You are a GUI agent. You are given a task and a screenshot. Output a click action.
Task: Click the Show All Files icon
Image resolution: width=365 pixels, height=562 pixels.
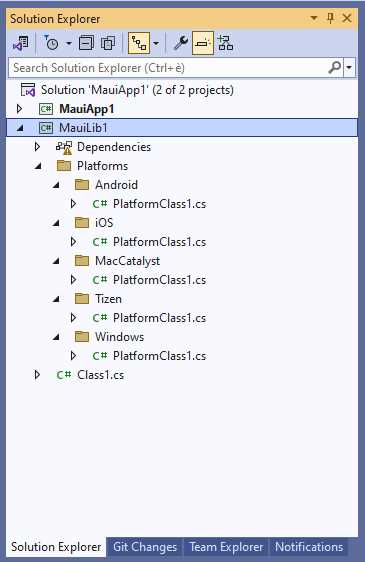click(108, 43)
